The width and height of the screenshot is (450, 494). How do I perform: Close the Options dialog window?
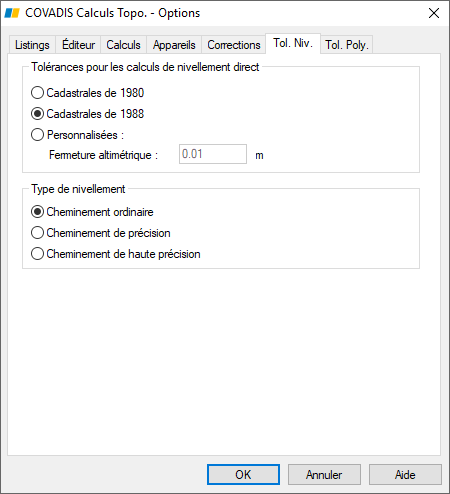tap(434, 13)
